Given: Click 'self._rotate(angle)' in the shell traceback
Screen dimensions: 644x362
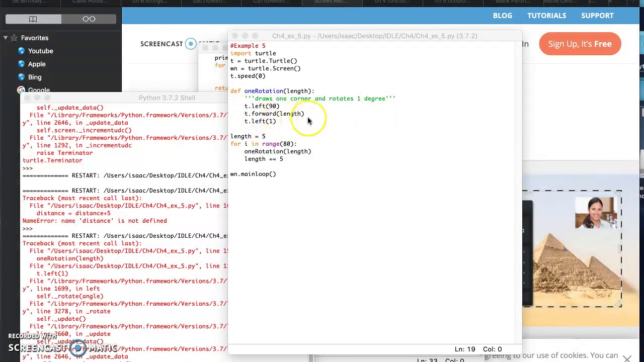Looking at the screenshot, I should [70, 296].
